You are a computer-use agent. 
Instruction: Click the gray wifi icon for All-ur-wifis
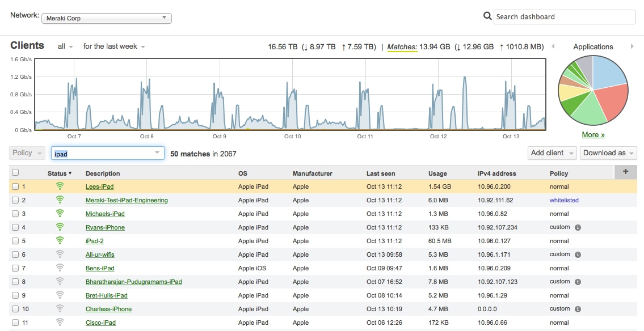pos(60,254)
